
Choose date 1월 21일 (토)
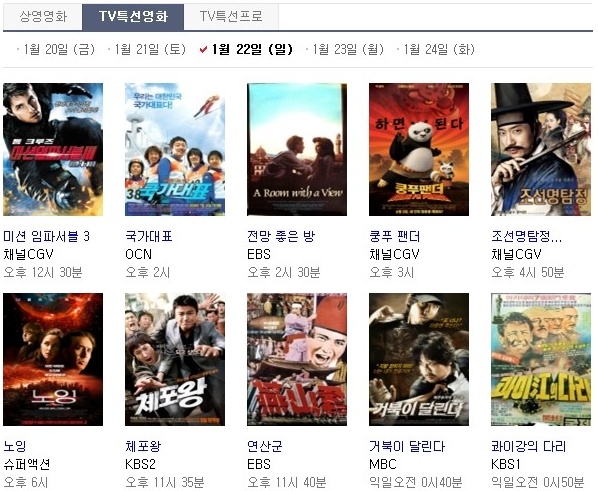tap(150, 49)
